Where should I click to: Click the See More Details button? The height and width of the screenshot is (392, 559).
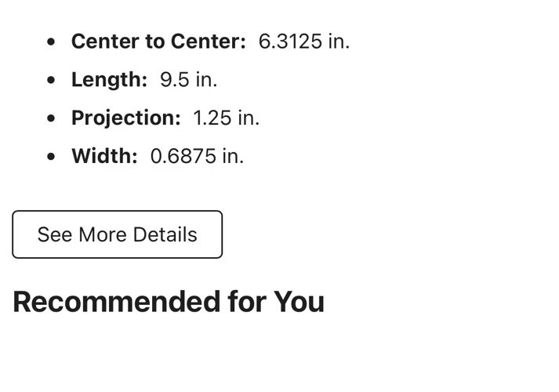pyautogui.click(x=117, y=234)
